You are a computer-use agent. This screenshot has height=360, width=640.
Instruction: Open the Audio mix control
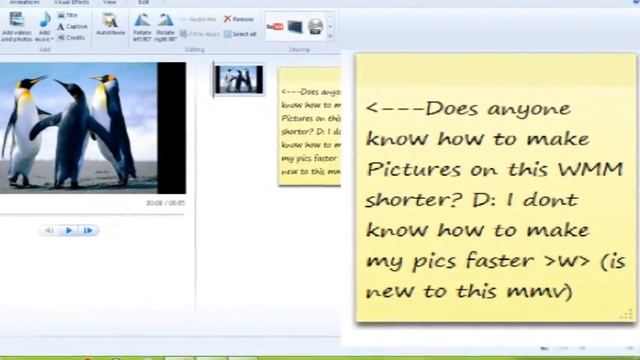coord(198,19)
